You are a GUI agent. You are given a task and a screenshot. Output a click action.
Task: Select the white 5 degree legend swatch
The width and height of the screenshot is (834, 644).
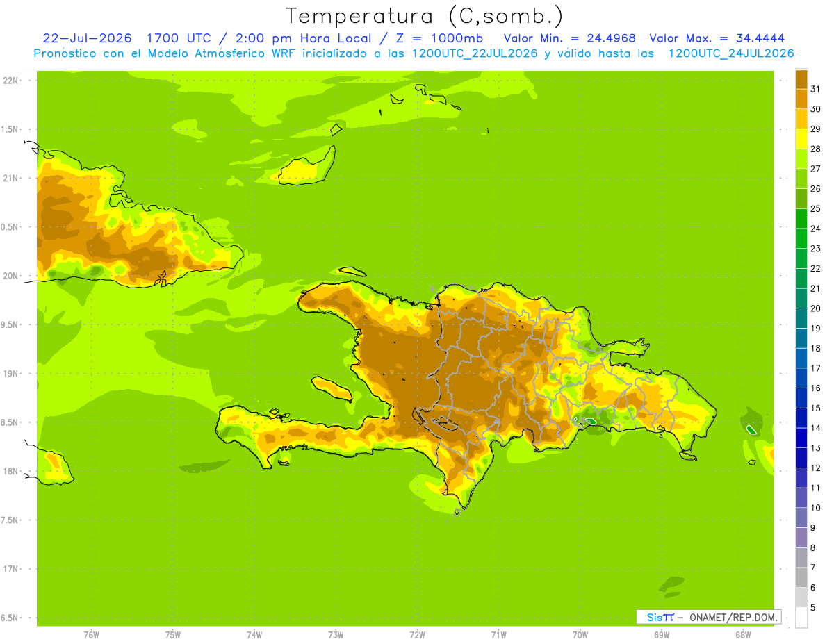(801, 618)
